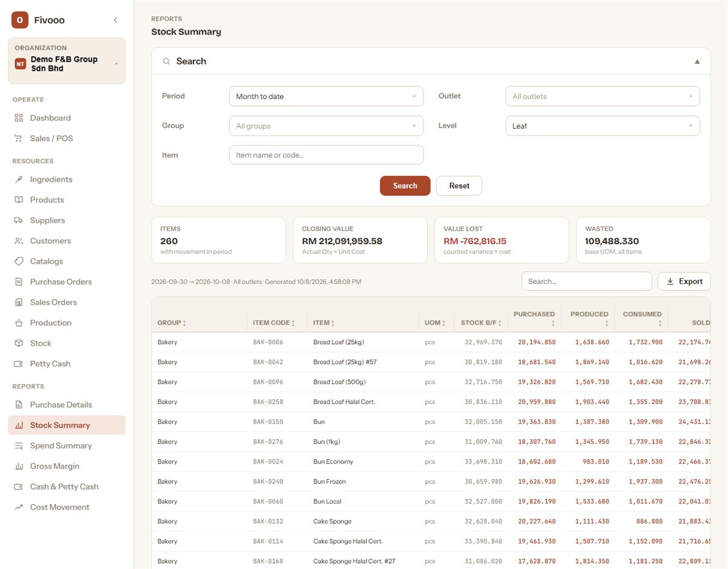This screenshot has height=569, width=728.
Task: Click the Customers people icon
Action: tap(19, 241)
